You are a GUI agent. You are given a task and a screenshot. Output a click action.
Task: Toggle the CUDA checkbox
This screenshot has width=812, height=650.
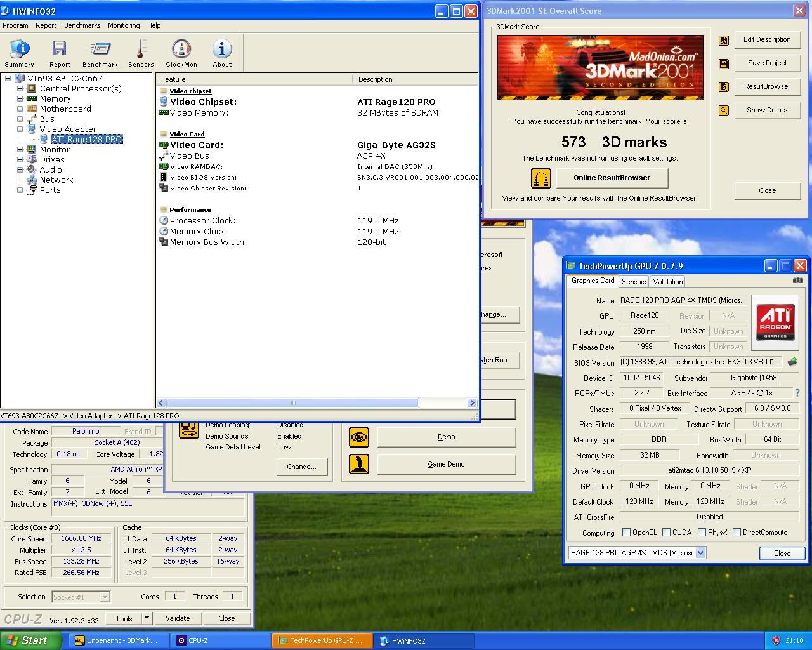click(x=667, y=533)
